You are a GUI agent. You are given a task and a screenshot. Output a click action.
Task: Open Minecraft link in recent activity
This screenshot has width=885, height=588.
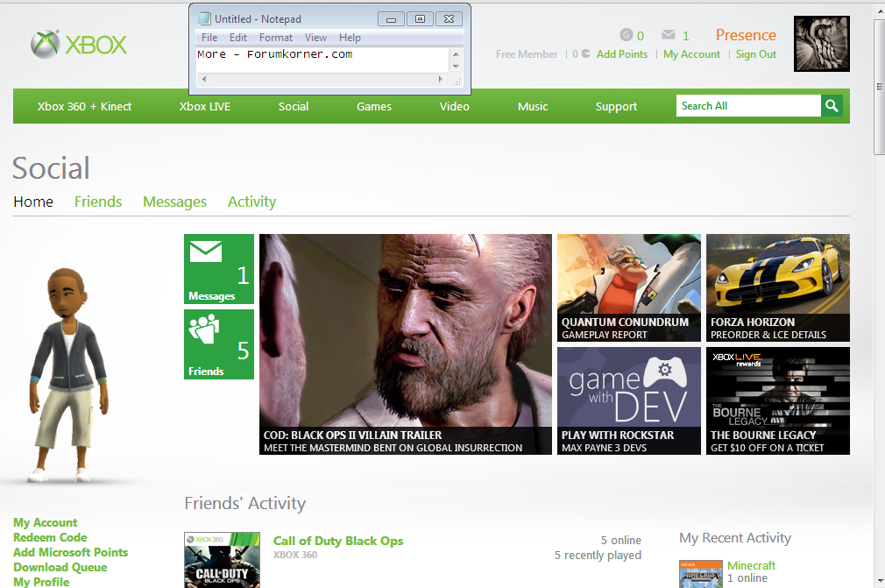[x=751, y=565]
